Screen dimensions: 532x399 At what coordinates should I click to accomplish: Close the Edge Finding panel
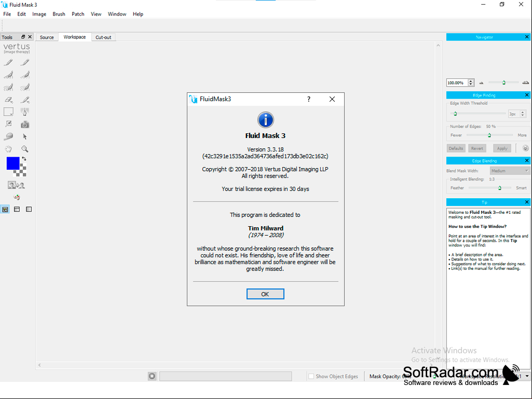point(527,95)
